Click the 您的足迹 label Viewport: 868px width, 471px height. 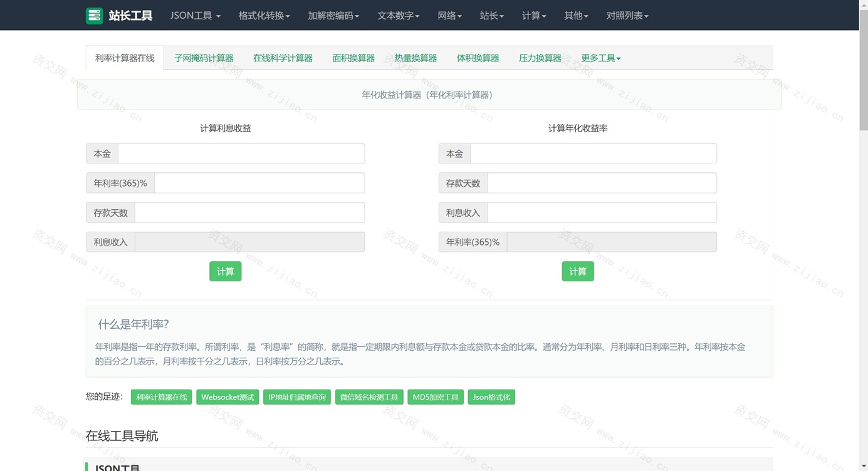coord(105,396)
